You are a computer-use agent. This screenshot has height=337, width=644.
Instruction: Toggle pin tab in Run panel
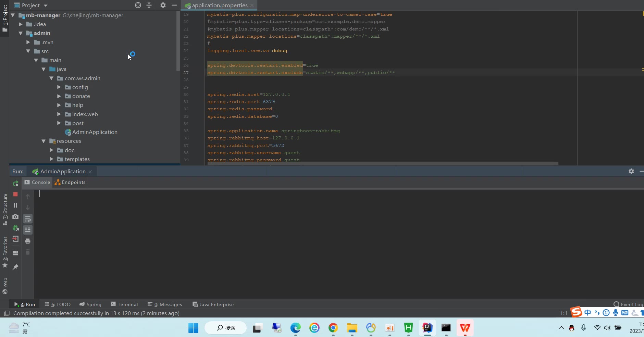[15, 267]
